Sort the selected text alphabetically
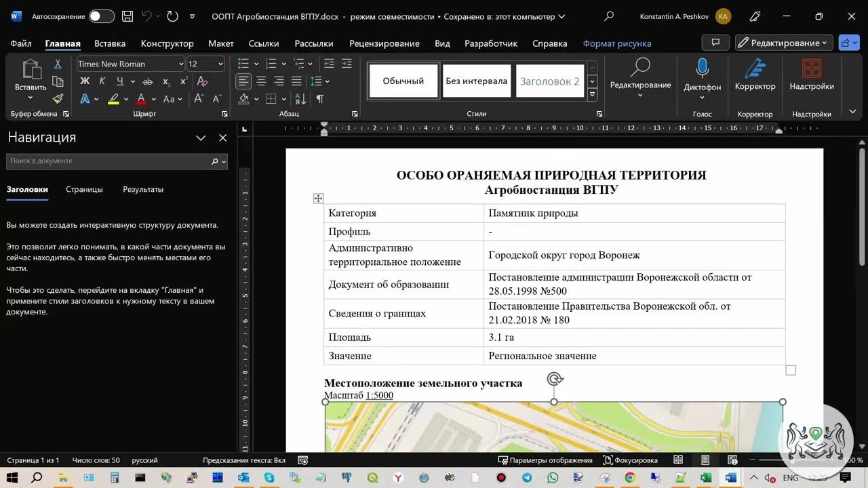This screenshot has height=488, width=868. pyautogui.click(x=302, y=99)
